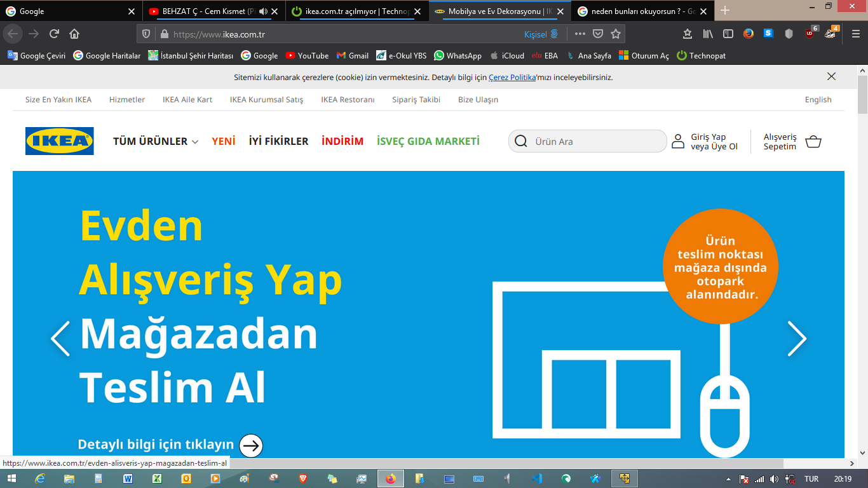Open the page actions three-dot menu
Viewport: 868px width, 488px height.
[580, 34]
